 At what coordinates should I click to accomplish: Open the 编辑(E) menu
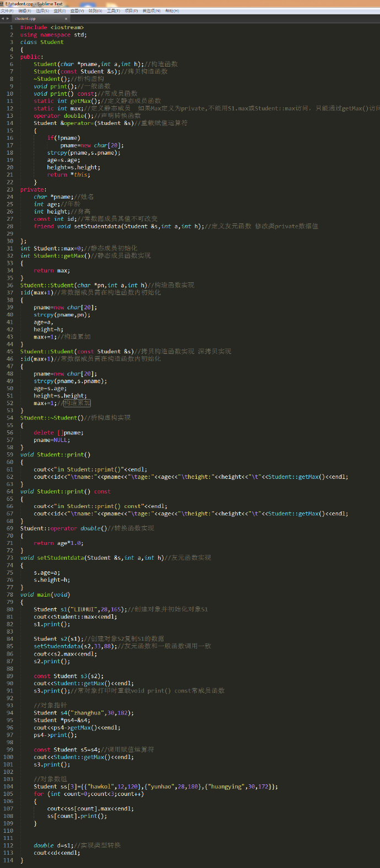click(x=25, y=10)
